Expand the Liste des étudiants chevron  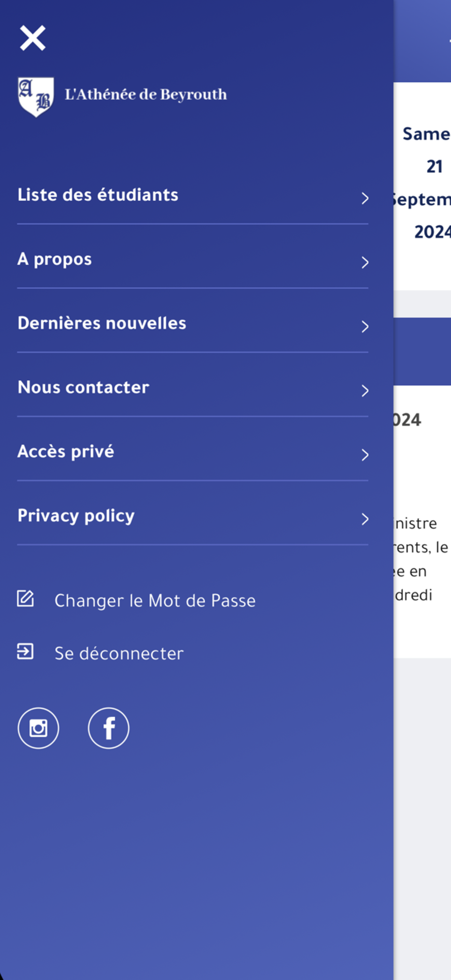(x=365, y=198)
